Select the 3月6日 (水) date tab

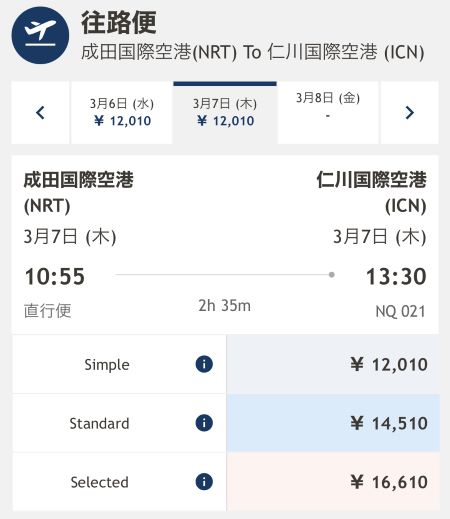click(122, 113)
